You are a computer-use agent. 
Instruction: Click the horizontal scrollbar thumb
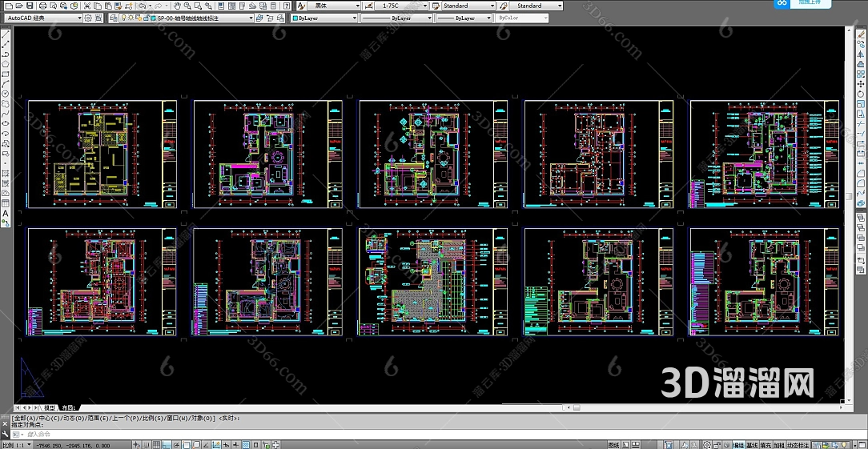(x=577, y=407)
